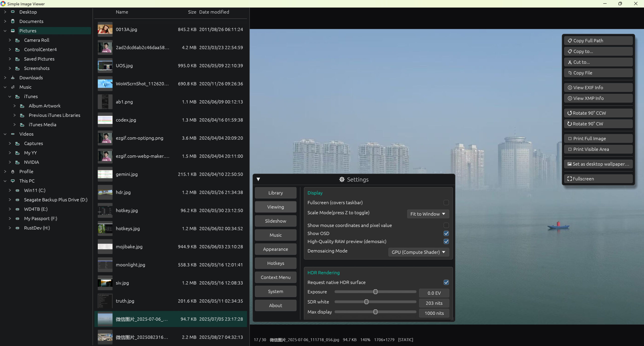Click the Print Full Image icon
Screen dimensions: 644x346
(x=570, y=139)
